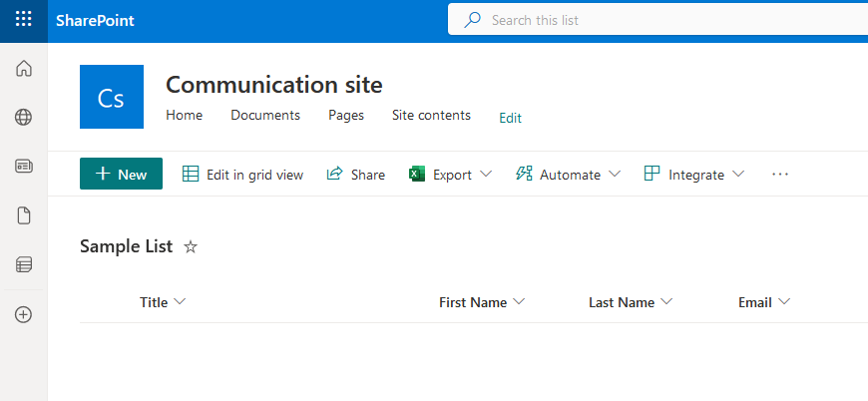Click the Home icon in left rail
Viewport: 868px width, 401px height.
click(x=24, y=69)
